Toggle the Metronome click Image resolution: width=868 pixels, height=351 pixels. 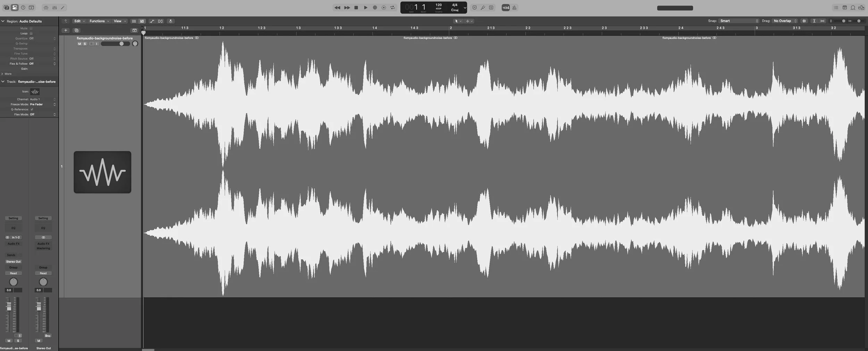[515, 8]
